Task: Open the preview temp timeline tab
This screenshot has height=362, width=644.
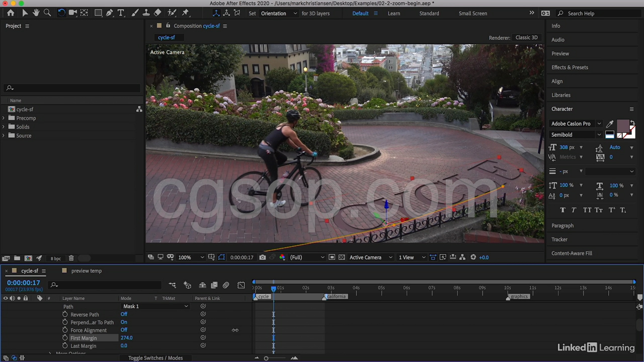Action: tap(87, 271)
